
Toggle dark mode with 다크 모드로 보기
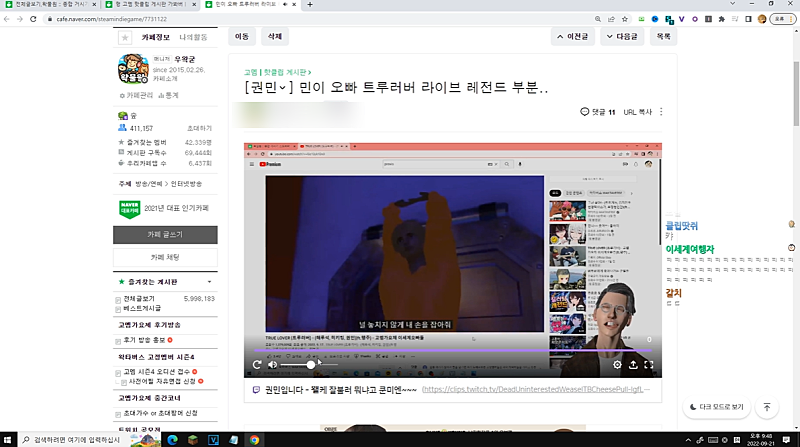(x=716, y=407)
